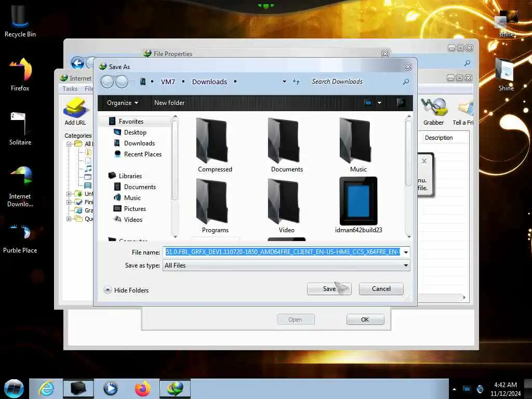Viewport: 532px width, 399px height.
Task: Open Internet Download Manager desktop icon
Action: (x=20, y=187)
